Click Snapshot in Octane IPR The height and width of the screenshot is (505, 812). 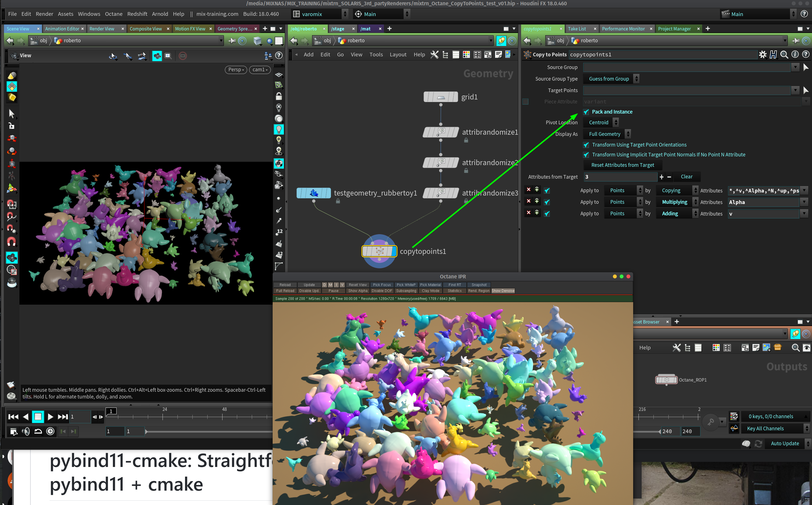point(479,285)
